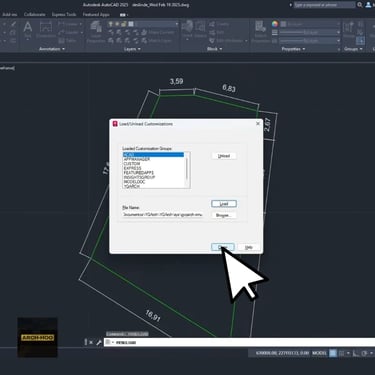Toggle snap mode icon next to grid
375x375 pixels.
pos(341,353)
